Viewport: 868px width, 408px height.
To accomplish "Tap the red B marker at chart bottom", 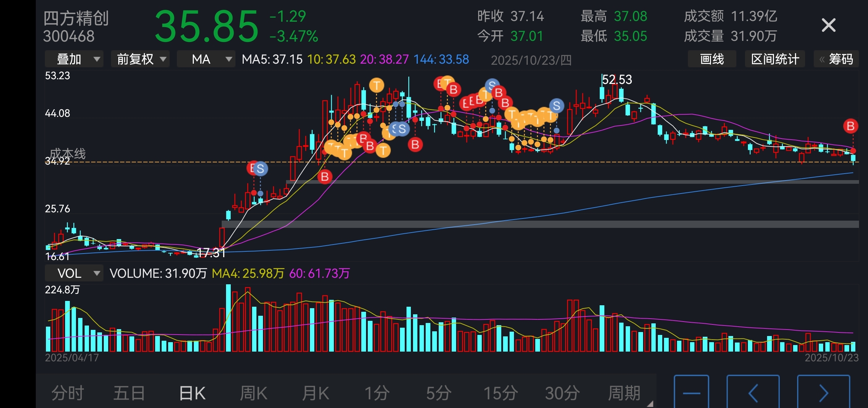I will (325, 177).
